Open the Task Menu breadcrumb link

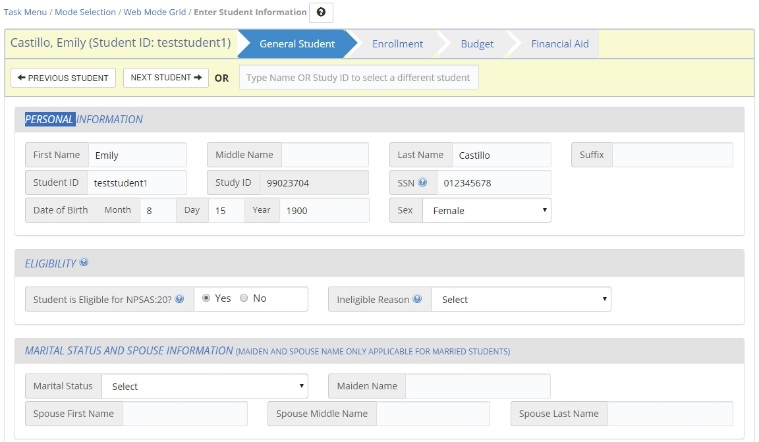click(x=28, y=12)
